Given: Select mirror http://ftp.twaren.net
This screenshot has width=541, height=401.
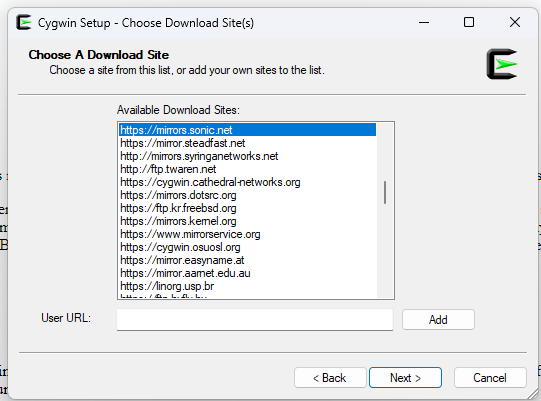Looking at the screenshot, I should (247, 169).
